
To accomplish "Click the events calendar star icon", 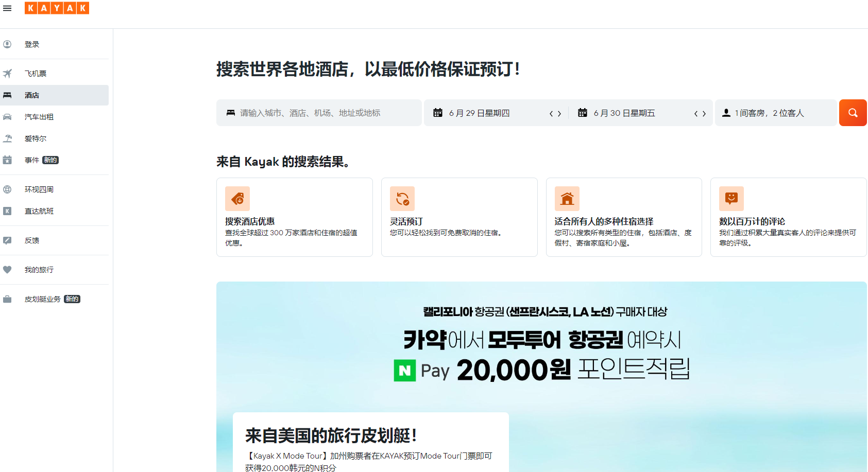I will (x=7, y=160).
